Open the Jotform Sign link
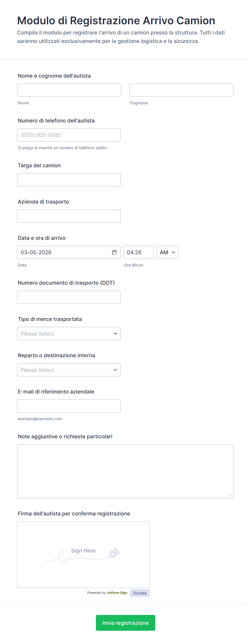Image resolution: width=248 pixels, height=644 pixels. (117, 593)
